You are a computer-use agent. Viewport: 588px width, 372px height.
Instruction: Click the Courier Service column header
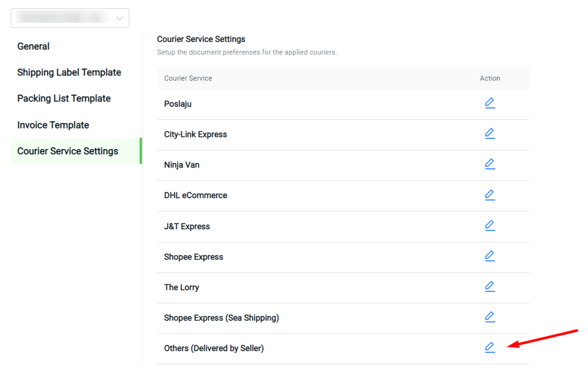pyautogui.click(x=188, y=78)
